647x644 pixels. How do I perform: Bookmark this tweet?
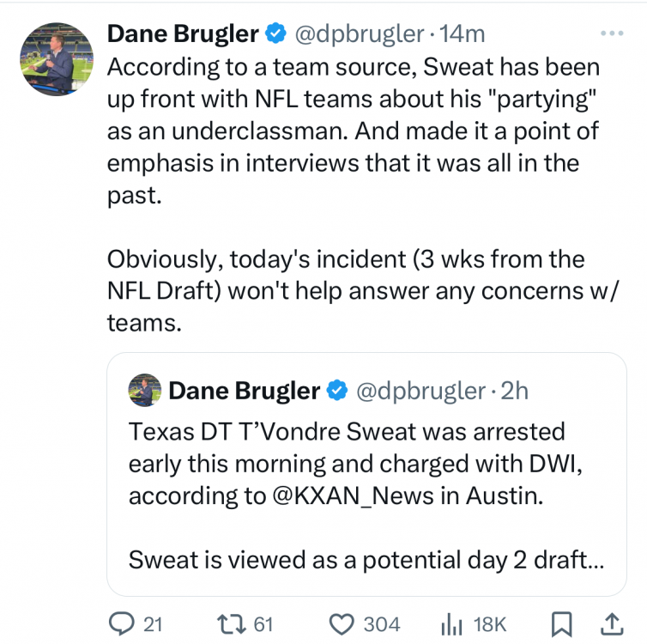pyautogui.click(x=562, y=623)
